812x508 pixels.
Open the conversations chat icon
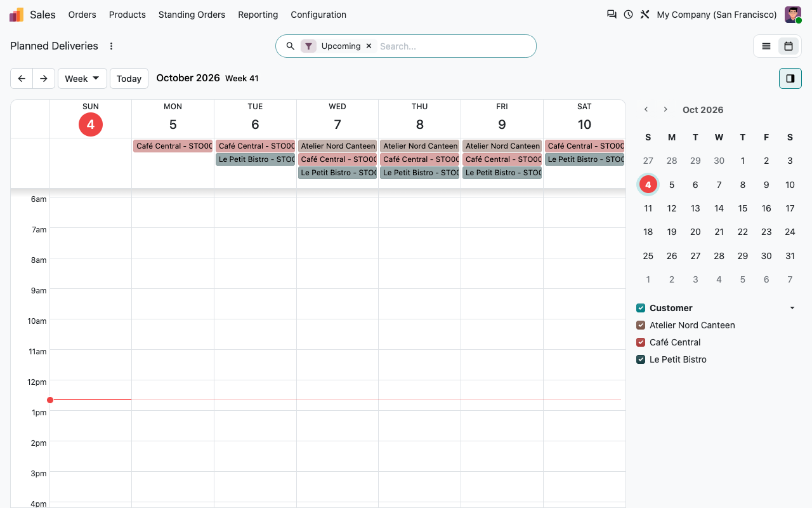(x=612, y=15)
